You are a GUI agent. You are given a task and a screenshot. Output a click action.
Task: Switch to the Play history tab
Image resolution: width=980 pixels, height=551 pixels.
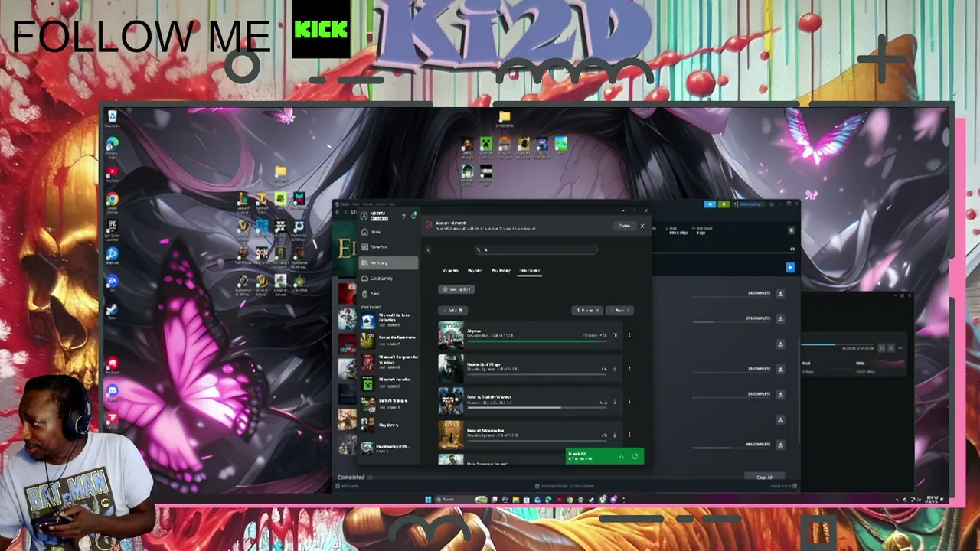[501, 270]
